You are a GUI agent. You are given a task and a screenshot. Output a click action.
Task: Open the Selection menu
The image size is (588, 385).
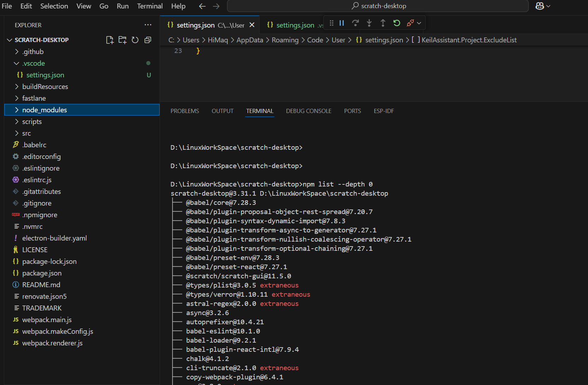coord(54,6)
